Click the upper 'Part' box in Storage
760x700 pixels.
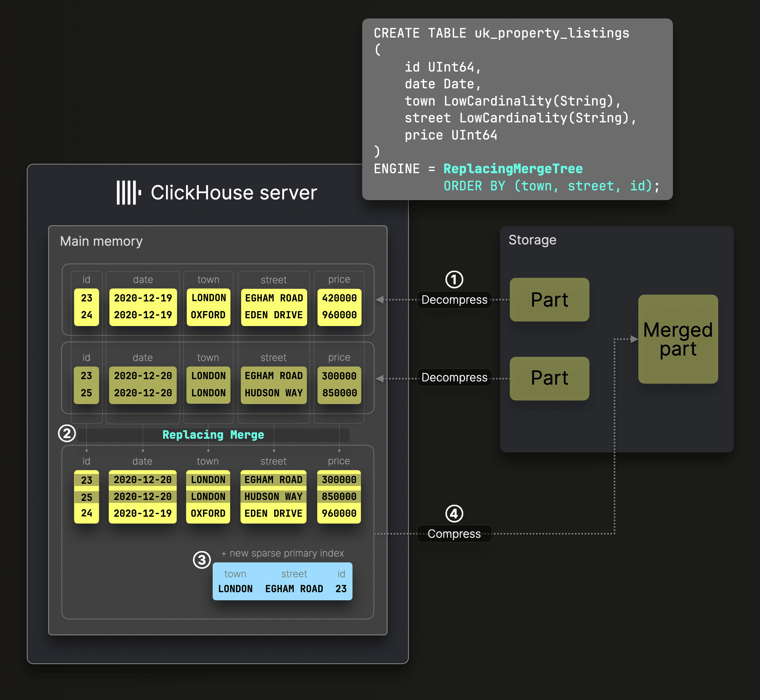[549, 299]
